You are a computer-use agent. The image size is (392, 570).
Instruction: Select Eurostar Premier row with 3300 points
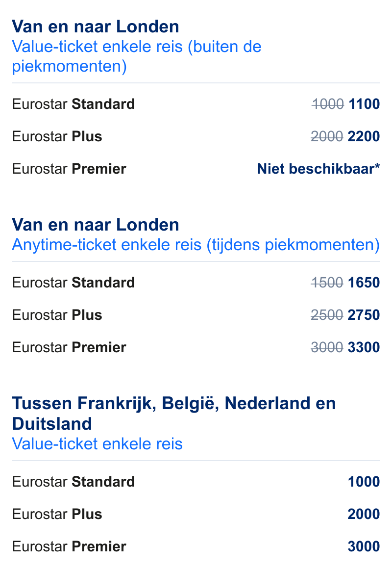[196, 347]
